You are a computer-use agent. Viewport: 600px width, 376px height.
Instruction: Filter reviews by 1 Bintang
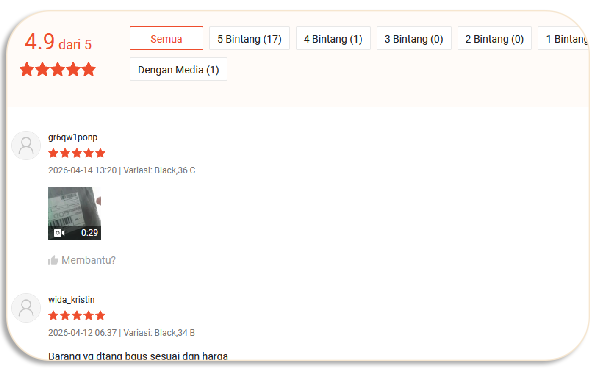pyautogui.click(x=564, y=38)
